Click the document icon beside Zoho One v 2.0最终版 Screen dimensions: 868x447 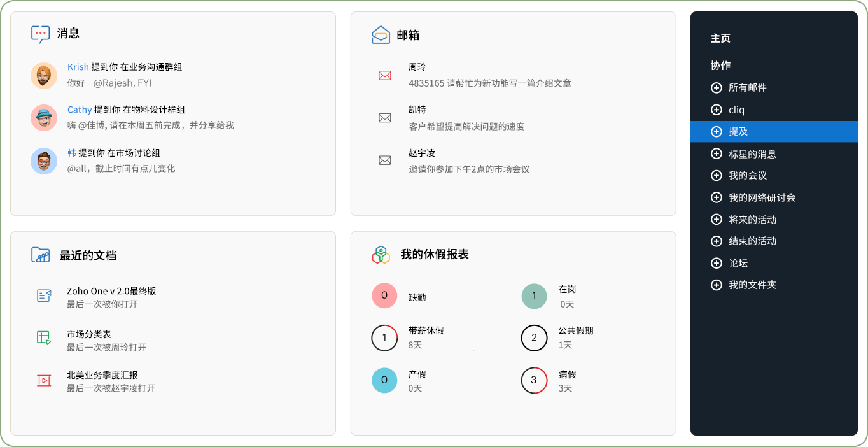(x=44, y=295)
